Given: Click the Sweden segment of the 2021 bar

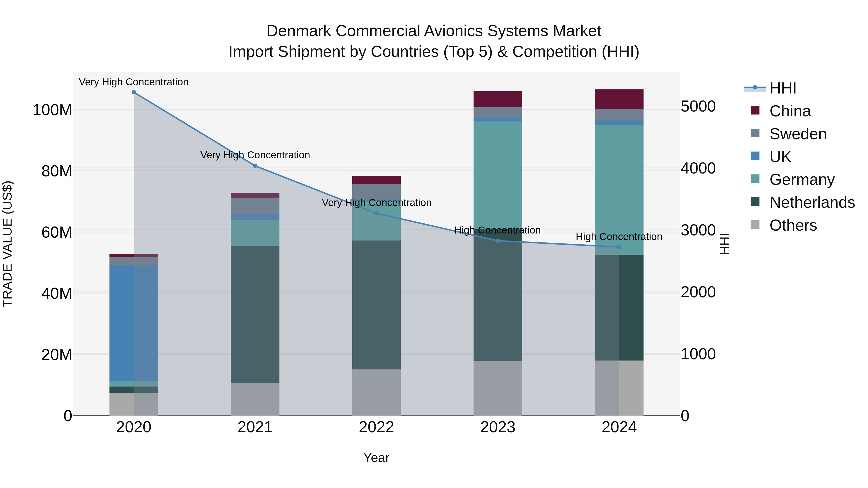Looking at the screenshot, I should 255,206.
